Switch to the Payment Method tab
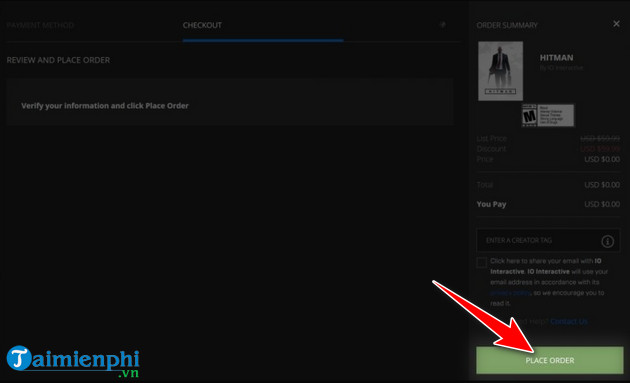The image size is (630, 383). (40, 25)
